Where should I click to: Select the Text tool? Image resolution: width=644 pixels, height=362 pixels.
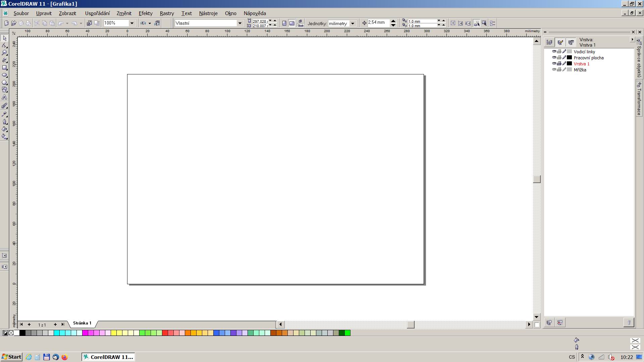[x=4, y=97]
